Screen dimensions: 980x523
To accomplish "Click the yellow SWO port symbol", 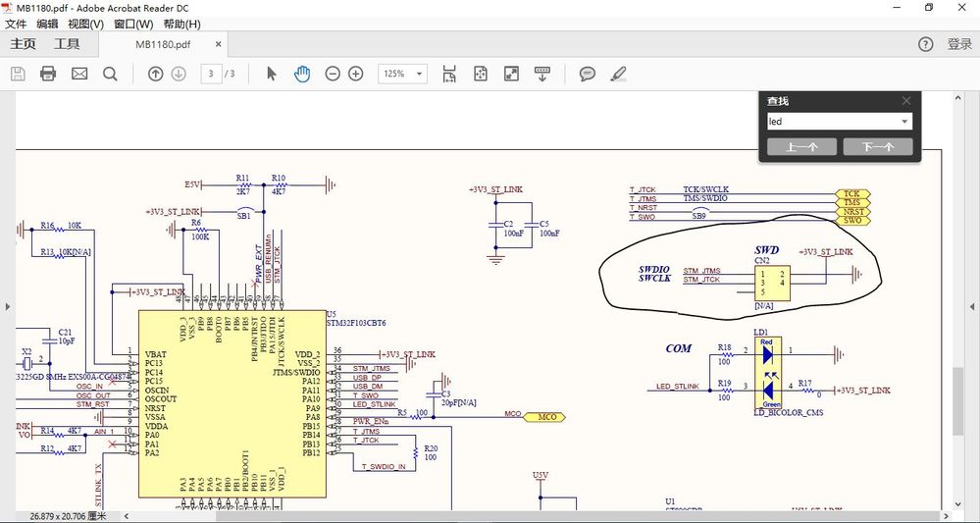I will point(851,221).
